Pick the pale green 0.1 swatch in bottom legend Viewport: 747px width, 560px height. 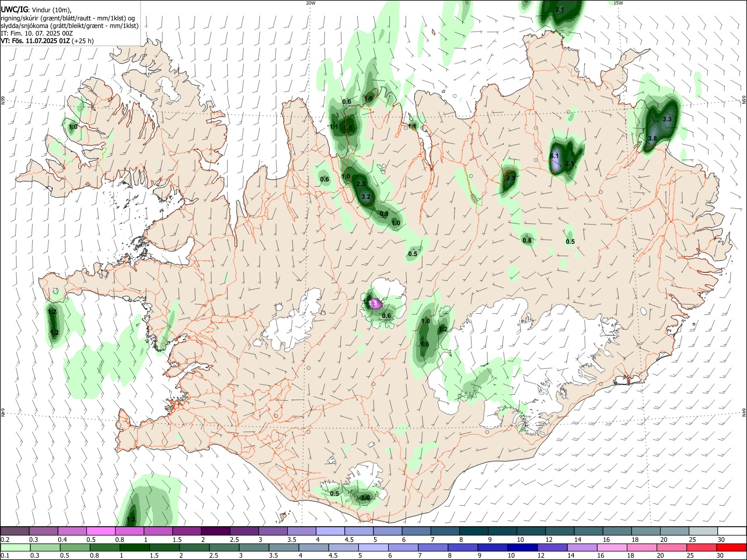(x=15, y=547)
